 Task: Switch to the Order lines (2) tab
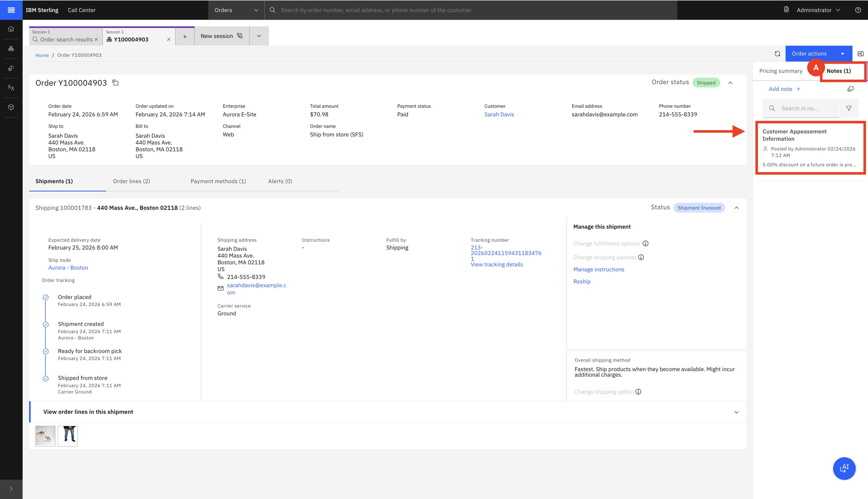coord(132,181)
